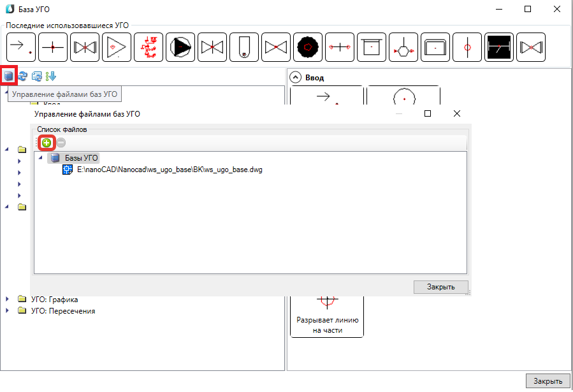573x392 pixels.
Task: Choose recent horizontal line symbol with red diamond ends
Action: pos(340,47)
